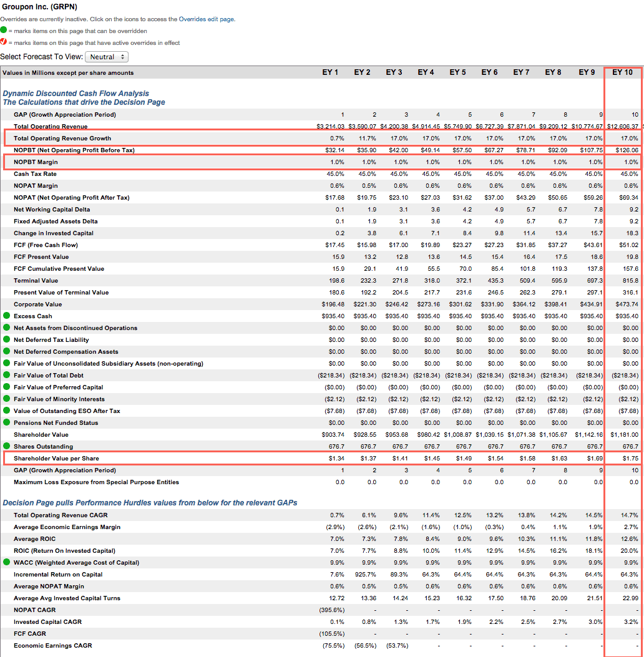Click the FCF (Free Cash Flow) row label
The height and width of the screenshot is (657, 644).
pyautogui.click(x=46, y=245)
